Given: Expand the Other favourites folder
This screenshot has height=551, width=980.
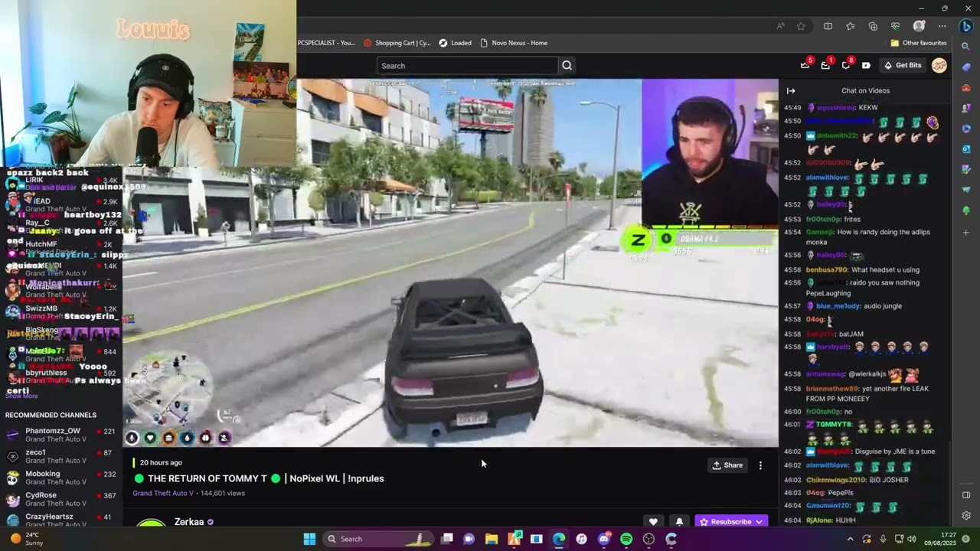Looking at the screenshot, I should tap(919, 43).
